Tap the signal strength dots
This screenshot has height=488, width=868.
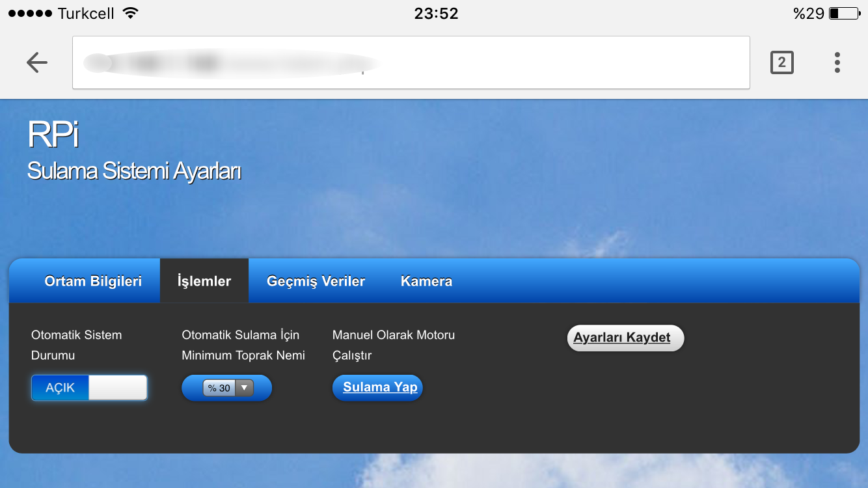30,14
